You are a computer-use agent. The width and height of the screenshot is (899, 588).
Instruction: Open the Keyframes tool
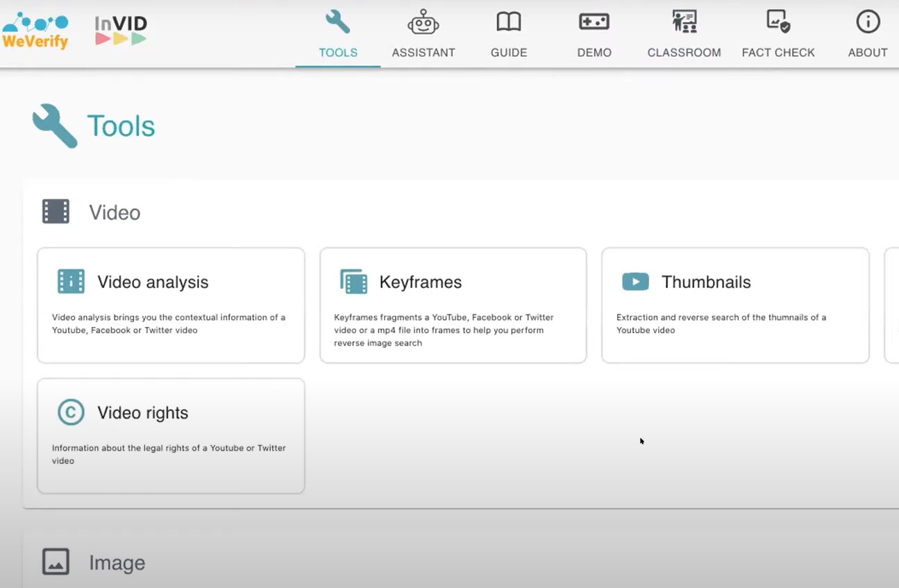pyautogui.click(x=453, y=305)
